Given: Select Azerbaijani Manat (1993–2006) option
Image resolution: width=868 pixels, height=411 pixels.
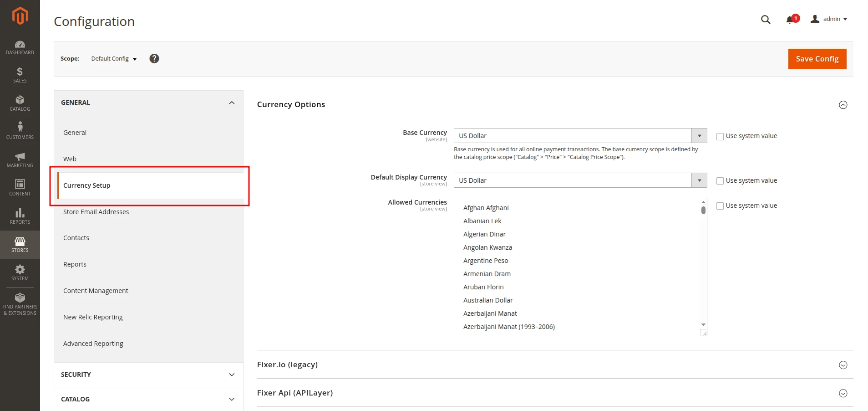Looking at the screenshot, I should coord(577,327).
